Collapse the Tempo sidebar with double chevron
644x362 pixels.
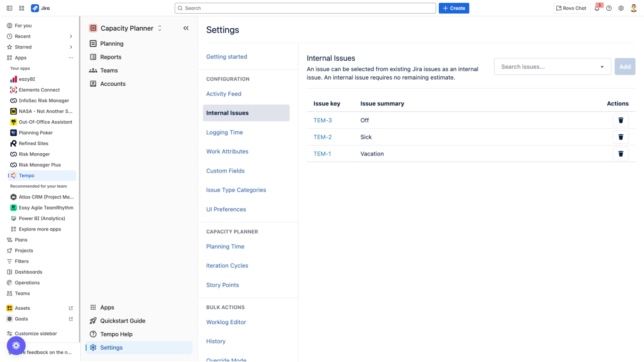tap(186, 28)
